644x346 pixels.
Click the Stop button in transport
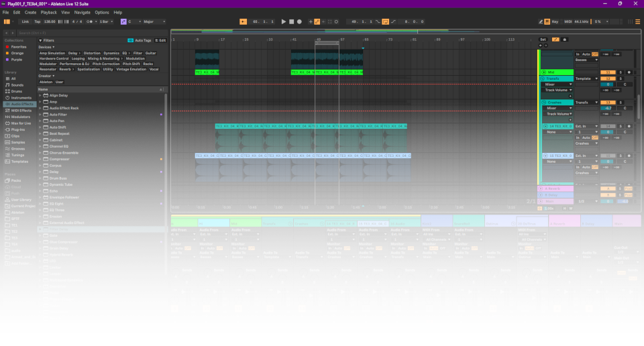click(x=292, y=21)
